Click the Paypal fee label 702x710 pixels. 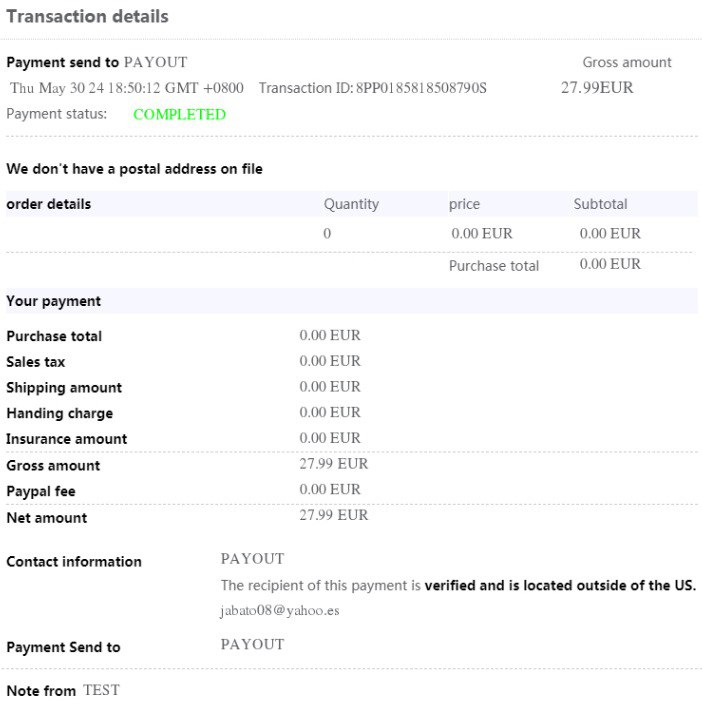(40, 491)
